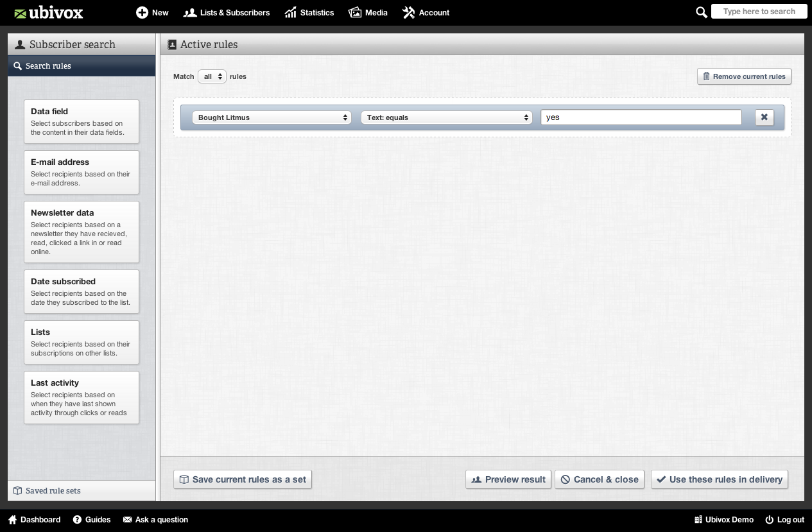This screenshot has height=532, width=812.
Task: Open the Match all dropdown
Action: click(x=212, y=76)
